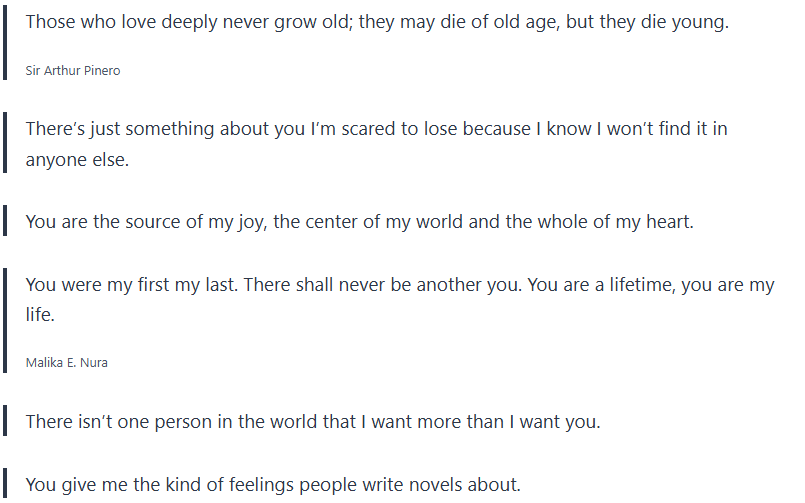Click the author name Sir Arthur Pinero

pos(73,71)
